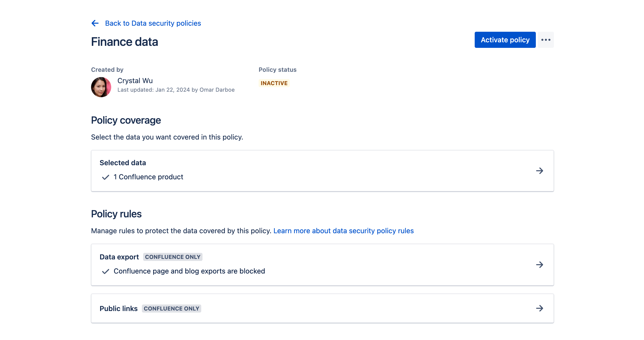Expand the Selected data card
The width and height of the screenshot is (644, 340).
pos(322,171)
